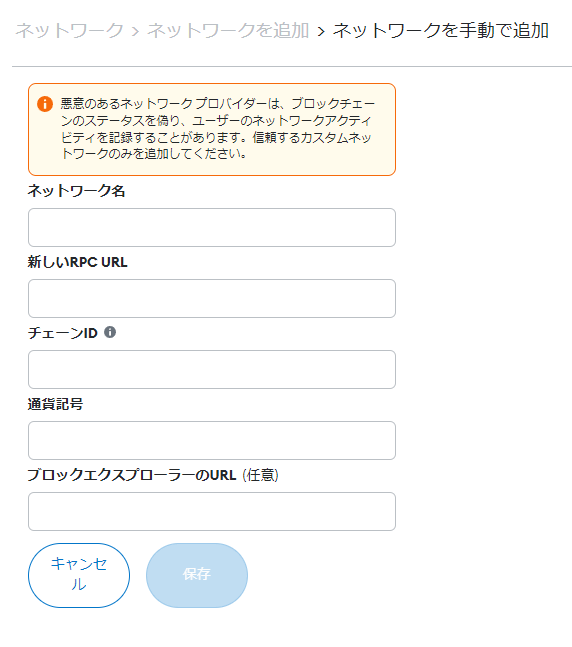
Task: Focus the ブロックエクスプローラーのURL input field
Action: (x=212, y=511)
